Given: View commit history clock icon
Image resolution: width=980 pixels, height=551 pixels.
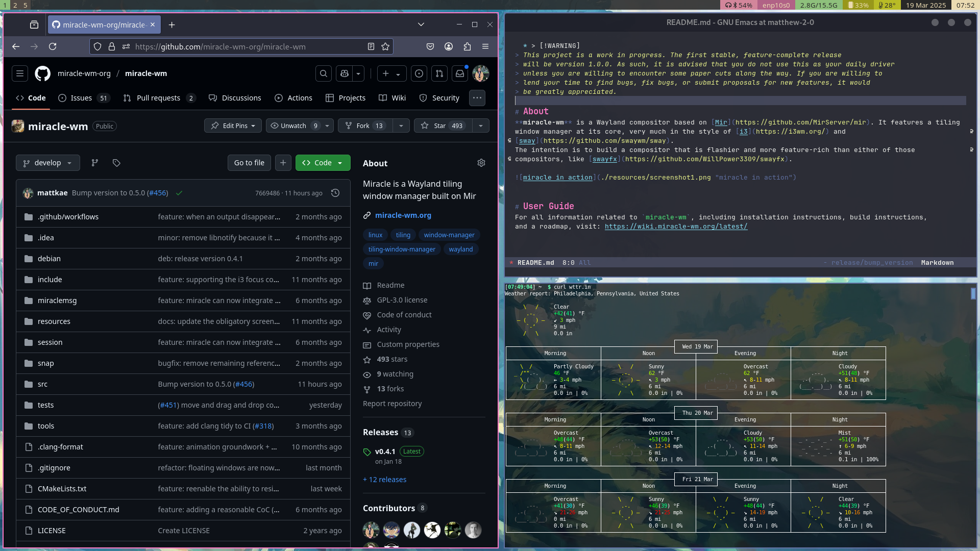Looking at the screenshot, I should pyautogui.click(x=335, y=193).
